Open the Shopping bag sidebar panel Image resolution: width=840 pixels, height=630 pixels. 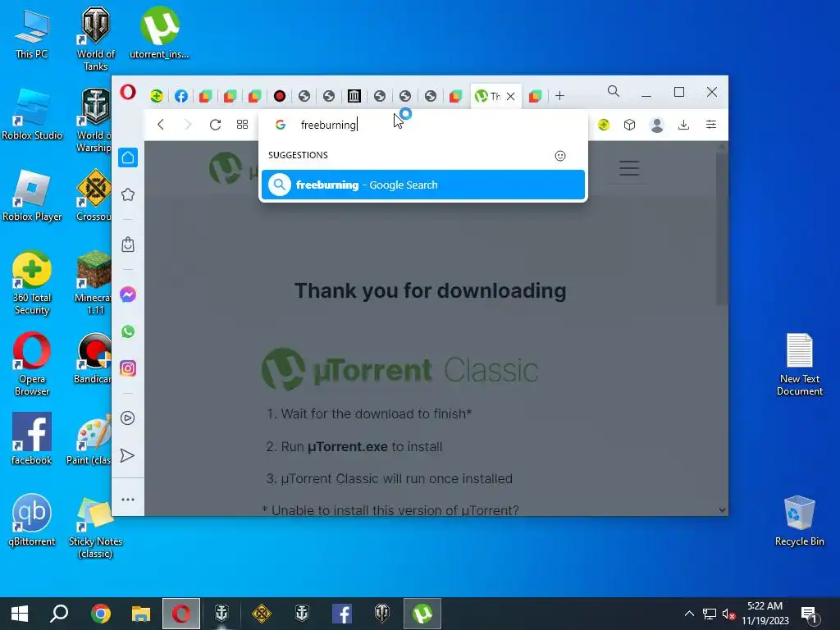[x=128, y=244]
